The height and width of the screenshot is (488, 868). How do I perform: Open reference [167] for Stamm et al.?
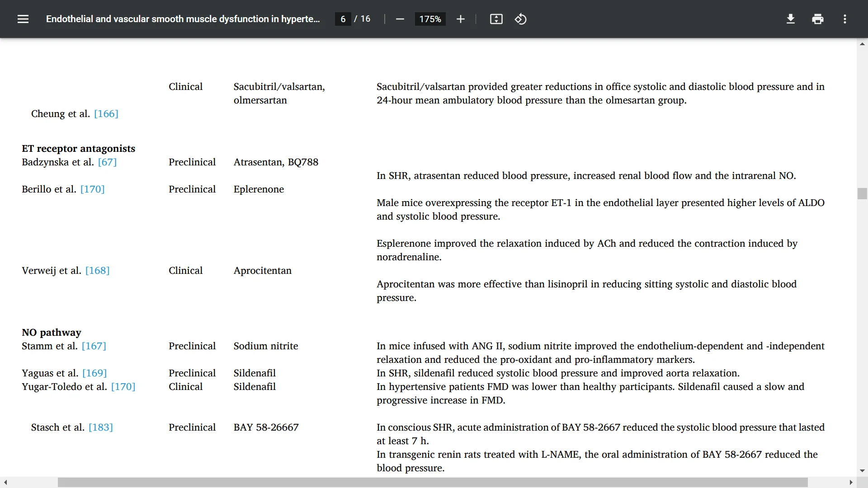(94, 346)
